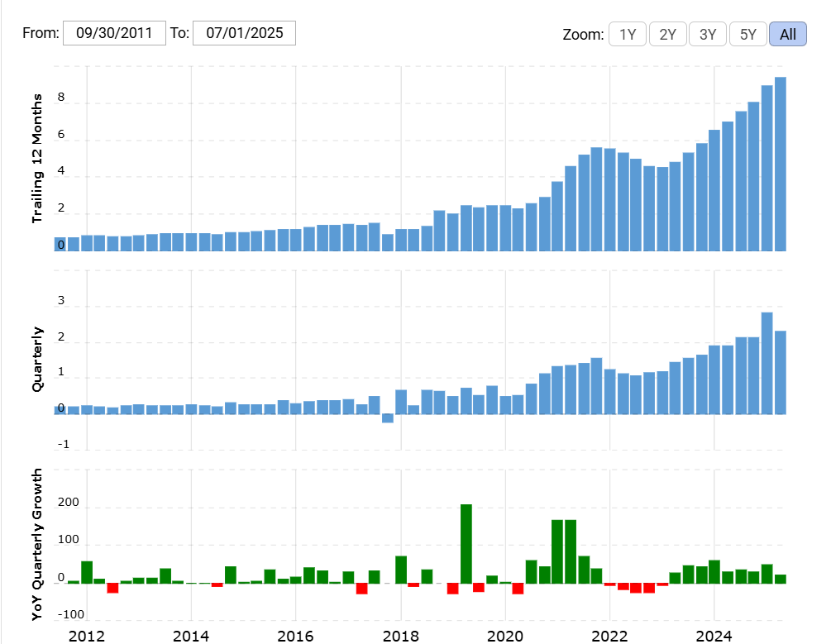Click rightmost bar in Trailing 12 Months chart

[x=780, y=164]
